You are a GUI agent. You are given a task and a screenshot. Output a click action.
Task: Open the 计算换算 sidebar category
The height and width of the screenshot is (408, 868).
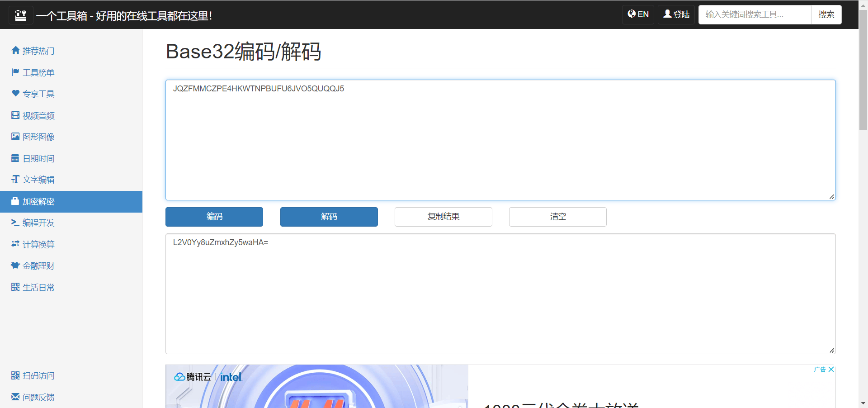pos(38,244)
